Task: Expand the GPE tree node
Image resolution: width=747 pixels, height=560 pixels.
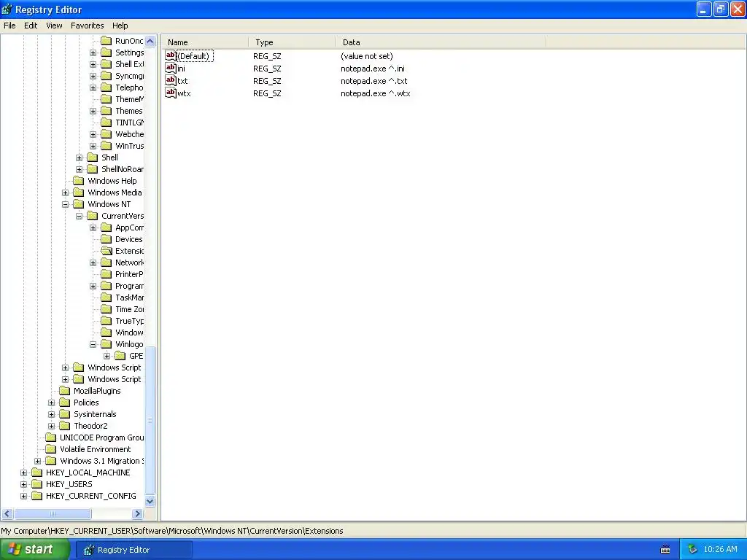Action: [x=107, y=356]
